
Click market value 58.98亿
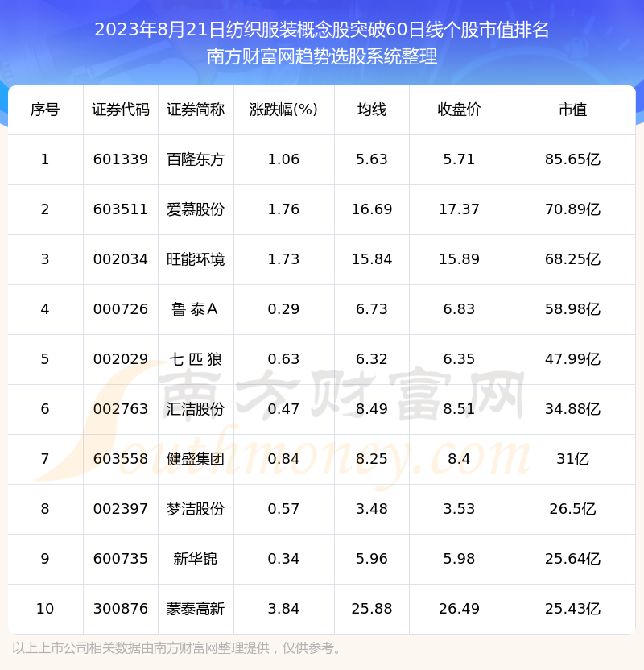click(572, 309)
